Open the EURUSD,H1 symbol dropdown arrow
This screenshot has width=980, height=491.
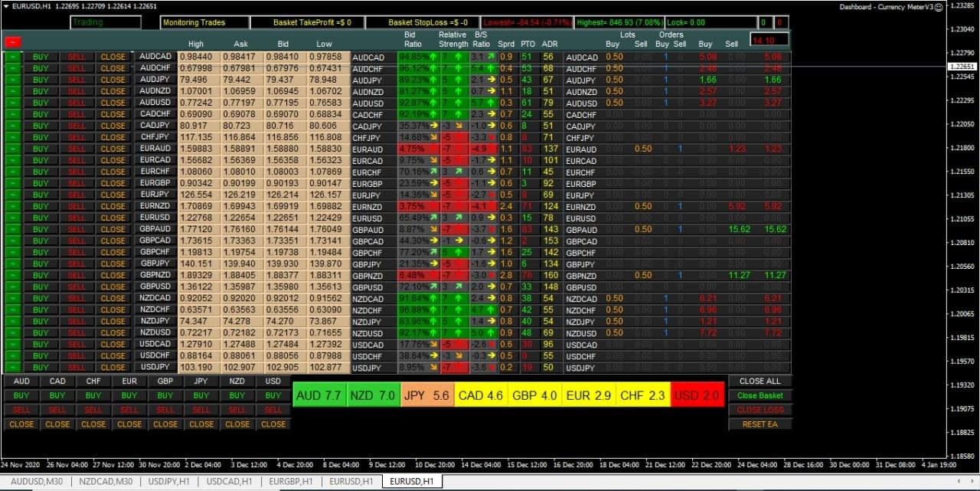[x=6, y=5]
